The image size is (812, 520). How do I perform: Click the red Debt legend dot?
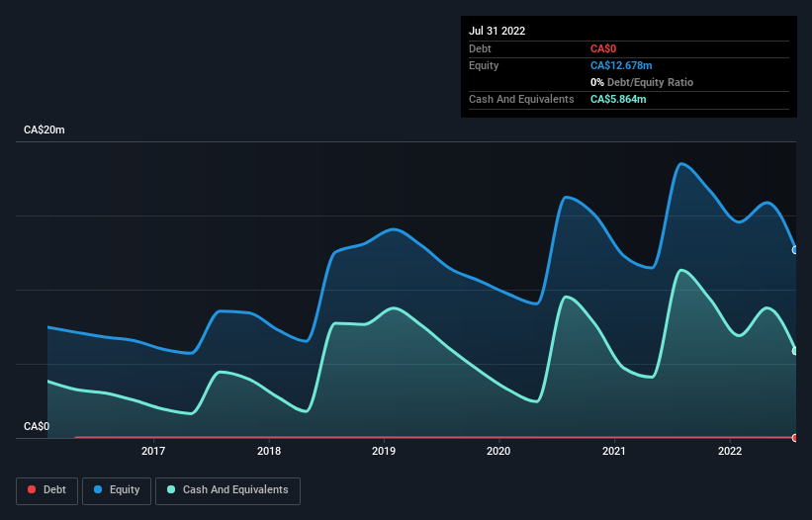click(x=32, y=489)
